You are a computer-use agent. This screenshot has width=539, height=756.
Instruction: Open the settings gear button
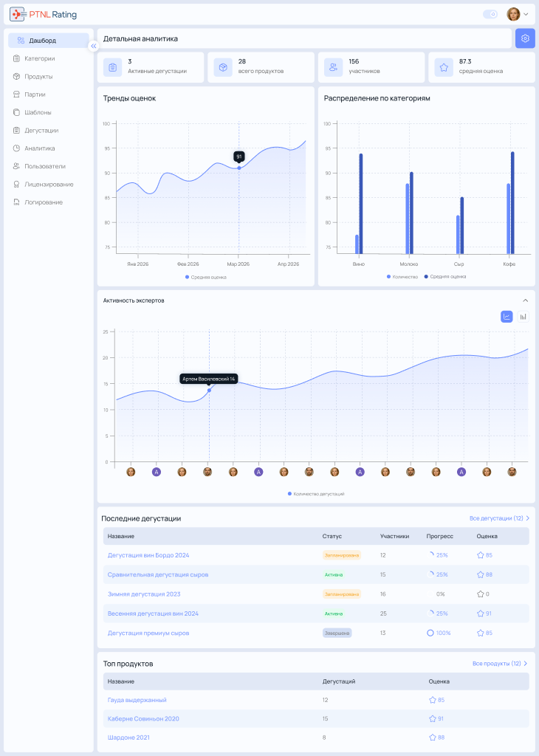[x=525, y=38]
